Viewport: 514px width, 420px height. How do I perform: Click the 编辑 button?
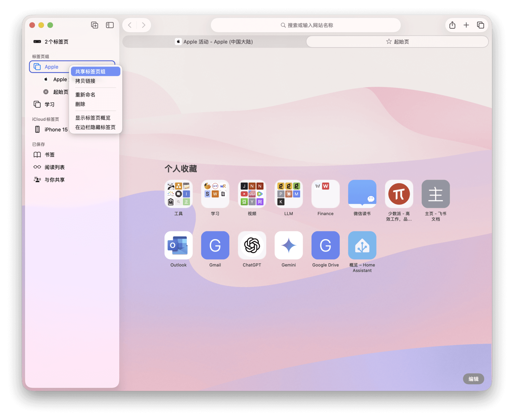(x=473, y=379)
